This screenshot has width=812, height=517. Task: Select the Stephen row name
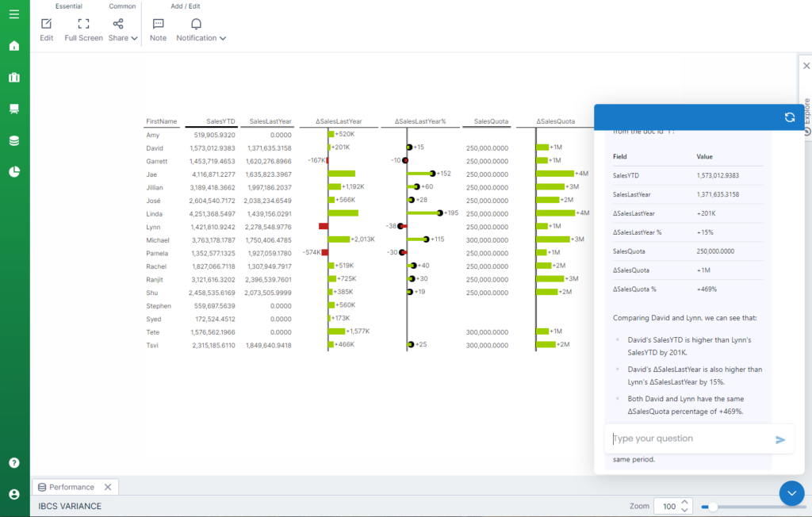[159, 306]
